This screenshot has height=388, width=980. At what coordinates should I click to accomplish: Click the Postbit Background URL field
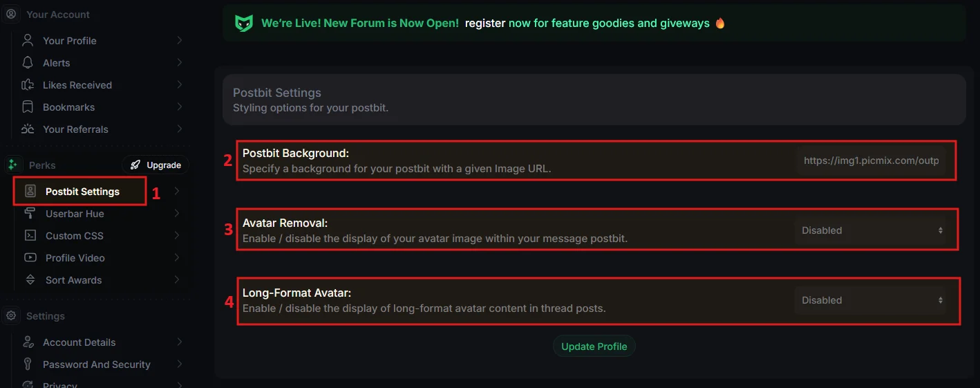click(x=870, y=160)
